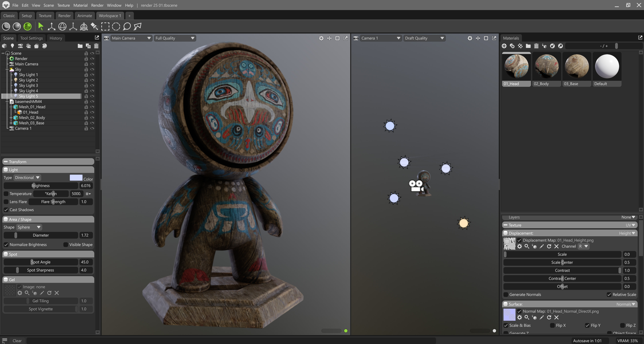Uncheck Cast Shadows
Screen dimensions: 644x344
6,210
